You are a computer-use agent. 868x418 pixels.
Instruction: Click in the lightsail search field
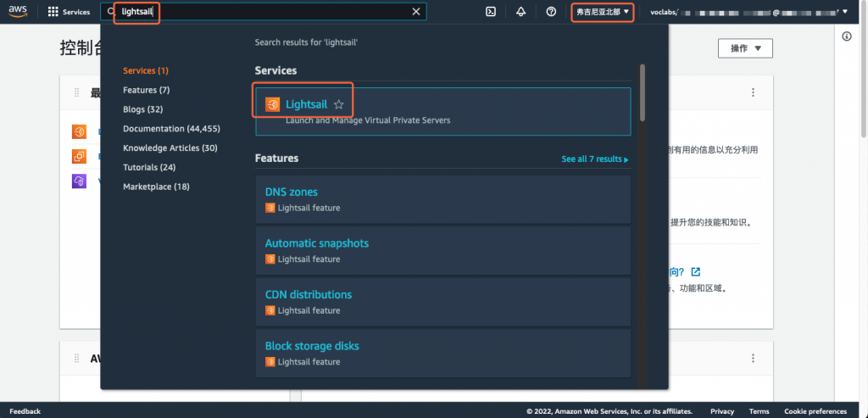point(265,12)
